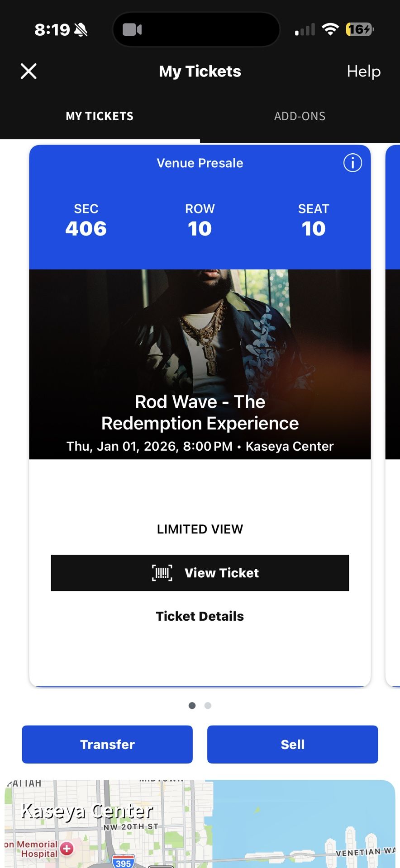Tap Transfer to send the ticket

pos(107,744)
